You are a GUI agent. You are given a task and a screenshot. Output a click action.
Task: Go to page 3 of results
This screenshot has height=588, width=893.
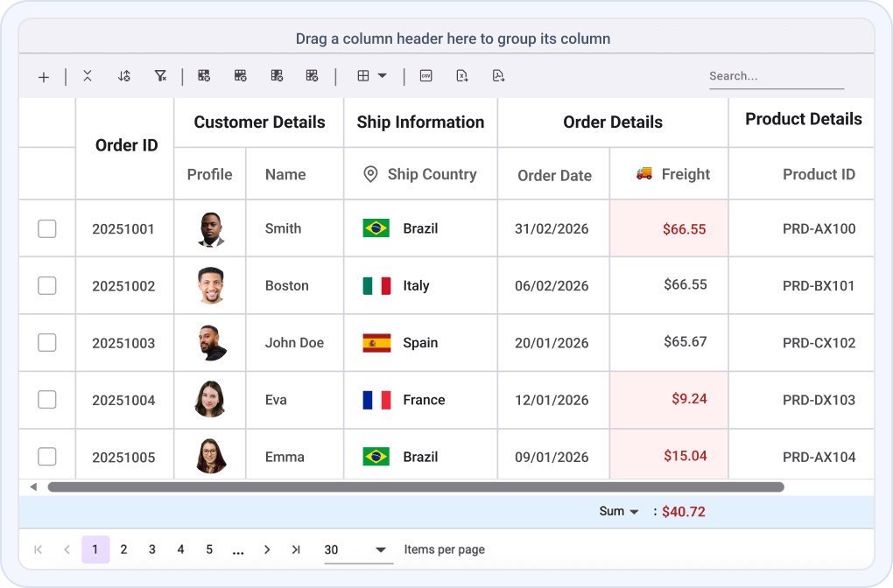[151, 549]
